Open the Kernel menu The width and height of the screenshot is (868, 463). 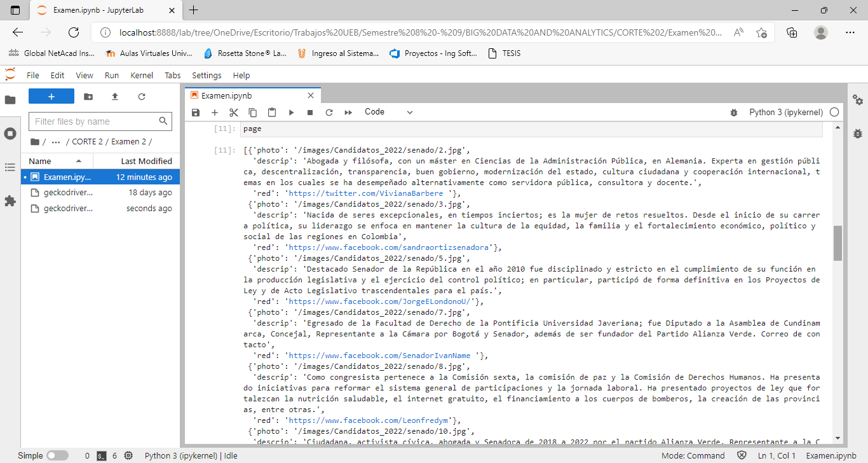point(141,75)
